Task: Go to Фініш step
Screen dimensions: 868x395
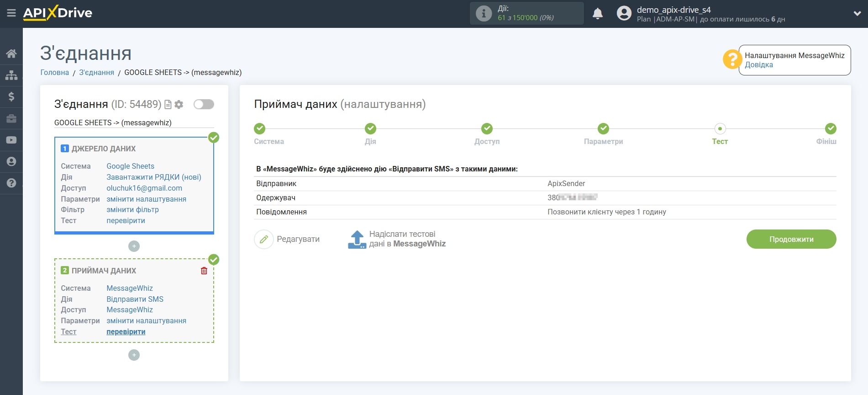Action: [831, 128]
